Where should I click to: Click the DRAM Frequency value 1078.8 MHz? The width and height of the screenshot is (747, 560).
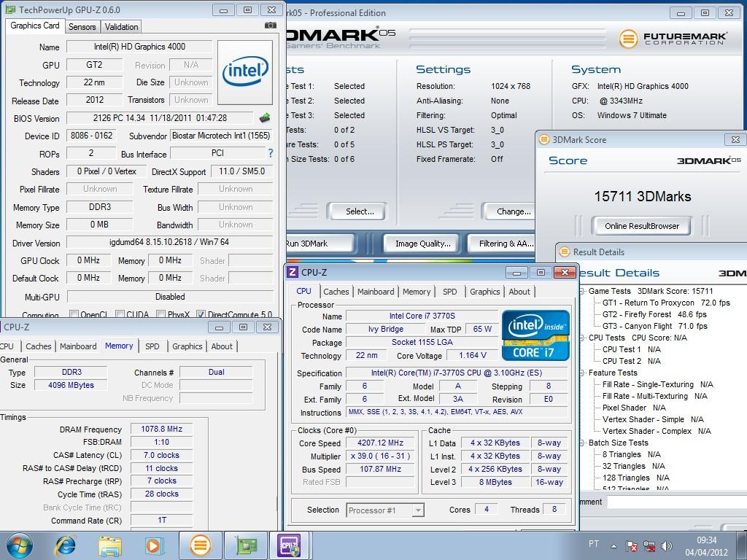point(161,429)
